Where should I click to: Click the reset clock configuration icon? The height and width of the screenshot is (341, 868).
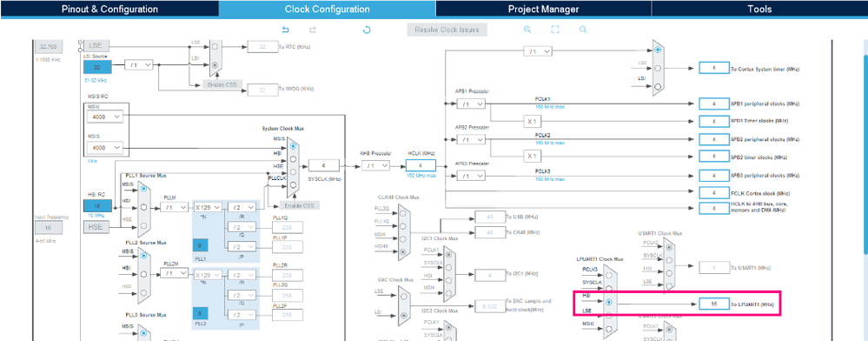click(x=367, y=30)
